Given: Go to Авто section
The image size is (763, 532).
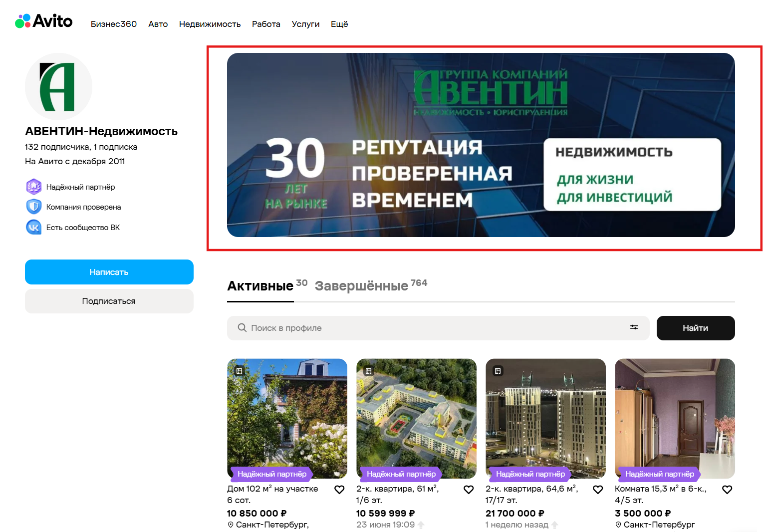Looking at the screenshot, I should coord(158,24).
